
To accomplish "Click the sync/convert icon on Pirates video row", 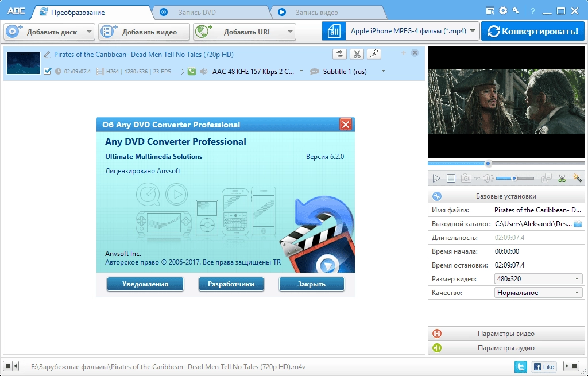I will pos(339,54).
